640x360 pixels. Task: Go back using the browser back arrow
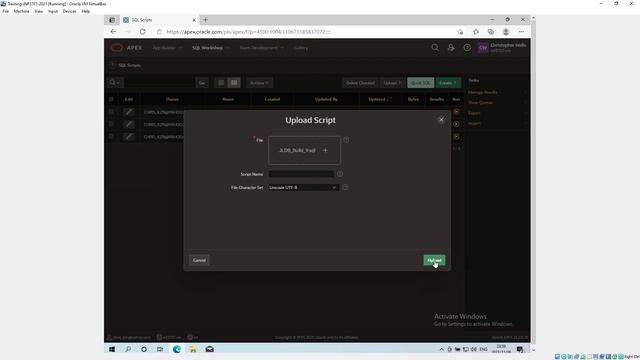coord(113,31)
